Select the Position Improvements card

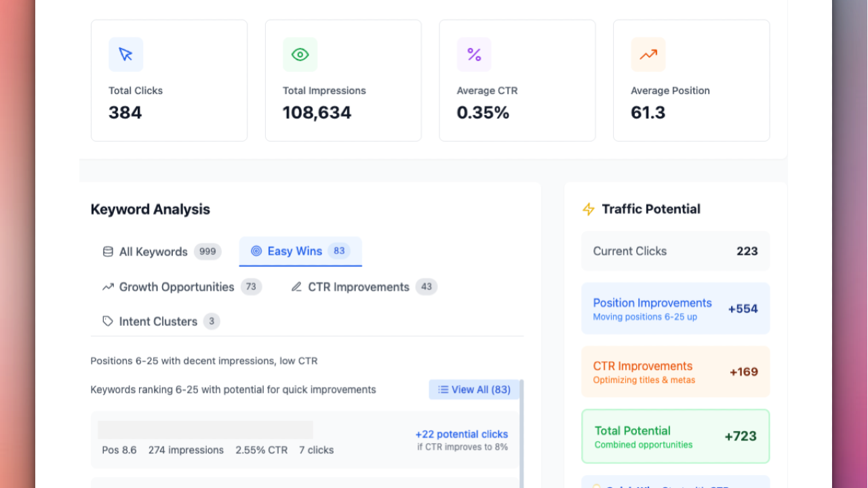675,308
